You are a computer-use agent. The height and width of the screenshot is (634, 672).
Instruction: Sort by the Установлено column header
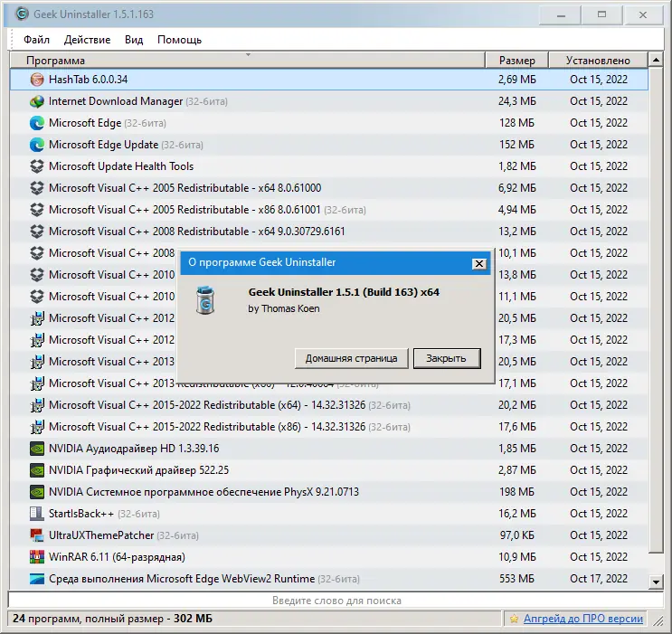pyautogui.click(x=598, y=60)
